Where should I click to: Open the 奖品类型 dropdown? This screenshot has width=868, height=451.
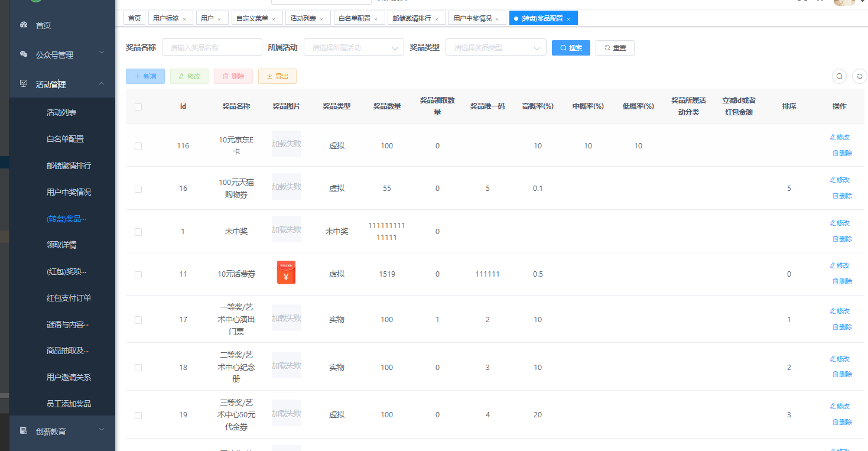pyautogui.click(x=496, y=47)
